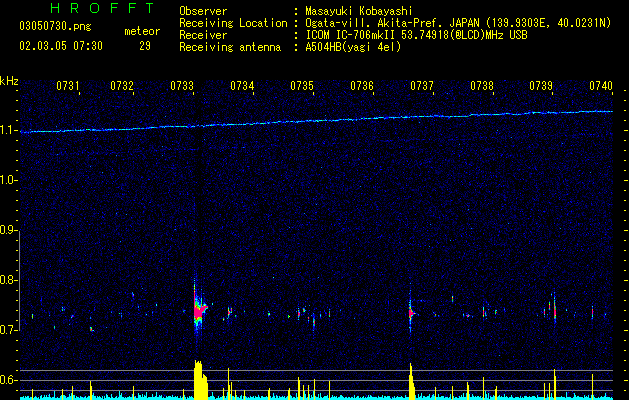Image resolution: width=629 pixels, height=400 pixels.
Task: Click the 0.7 frequency axis label
Action: [8, 330]
